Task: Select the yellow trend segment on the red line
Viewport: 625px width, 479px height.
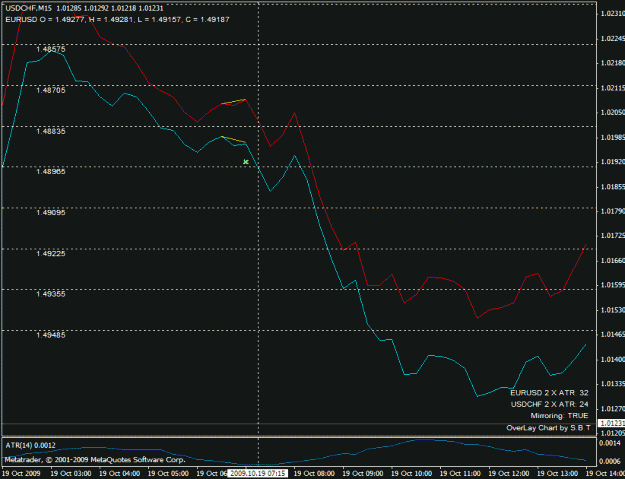Action: 234,102
